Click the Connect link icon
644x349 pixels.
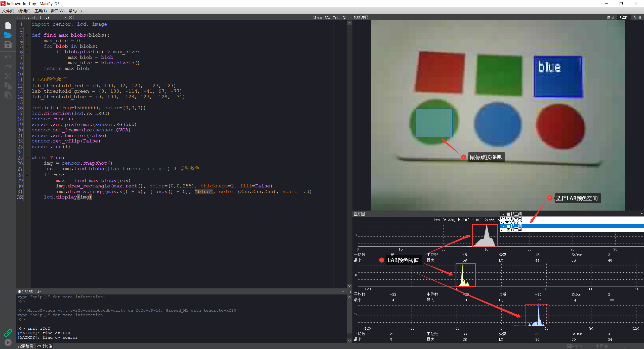(x=8, y=333)
